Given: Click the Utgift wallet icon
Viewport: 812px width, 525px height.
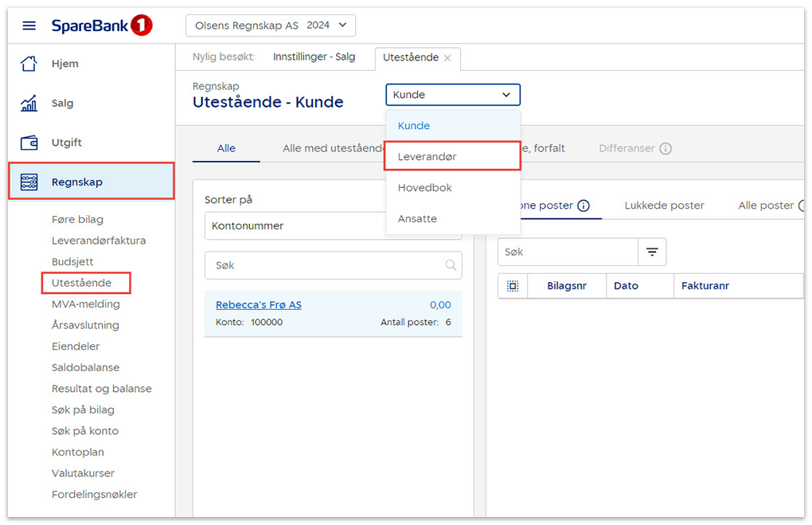Looking at the screenshot, I should [x=29, y=143].
